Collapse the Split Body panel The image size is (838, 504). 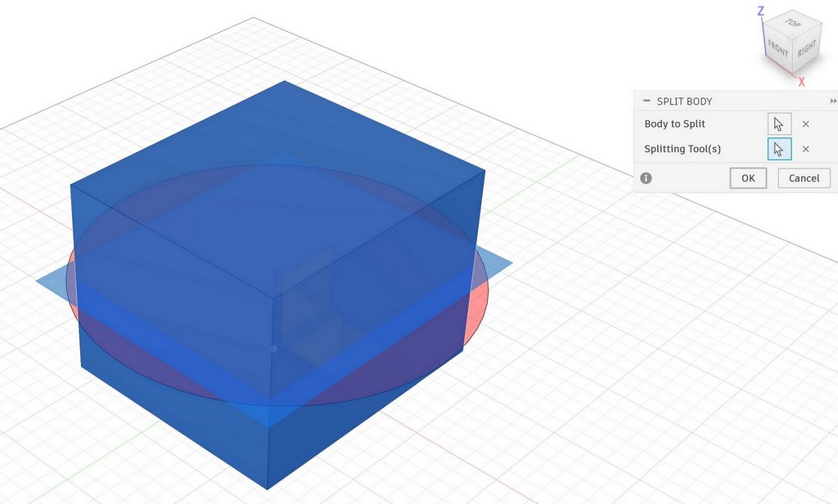647,101
